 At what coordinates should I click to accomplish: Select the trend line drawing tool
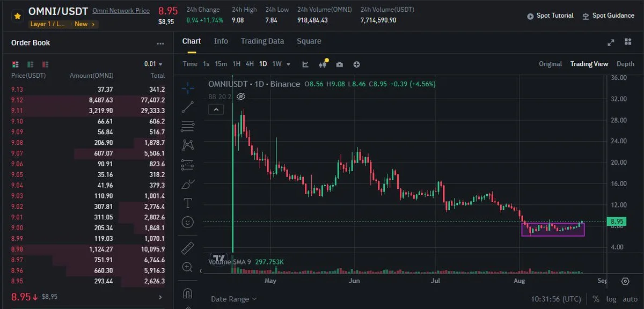pyautogui.click(x=188, y=107)
